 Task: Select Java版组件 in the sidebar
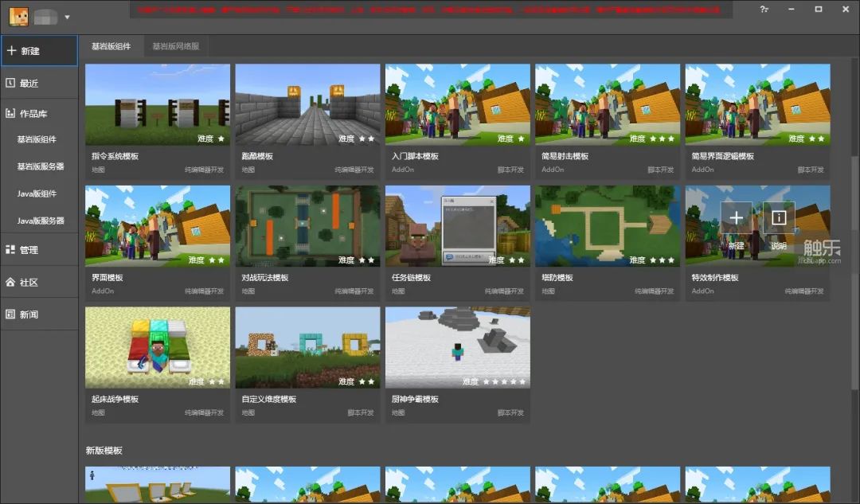point(37,193)
